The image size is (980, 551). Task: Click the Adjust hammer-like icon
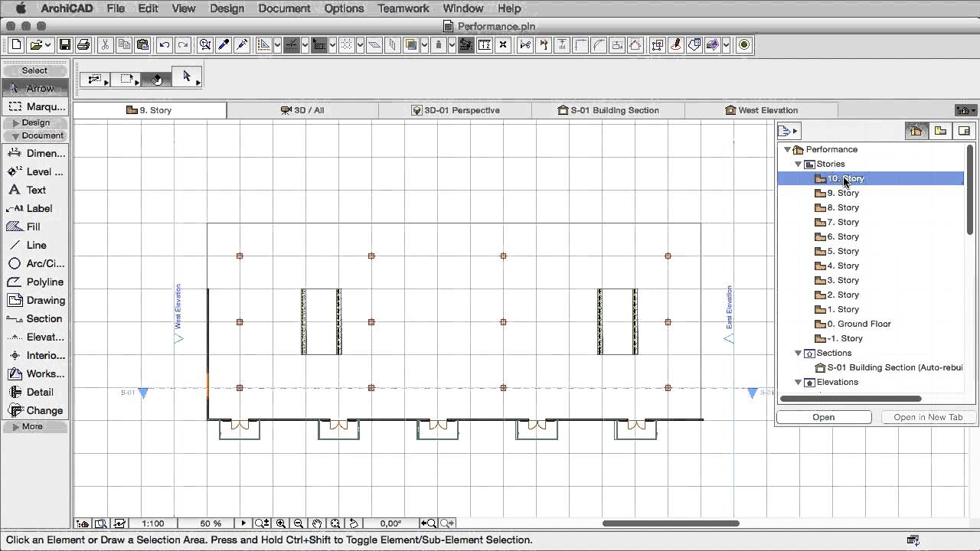544,45
